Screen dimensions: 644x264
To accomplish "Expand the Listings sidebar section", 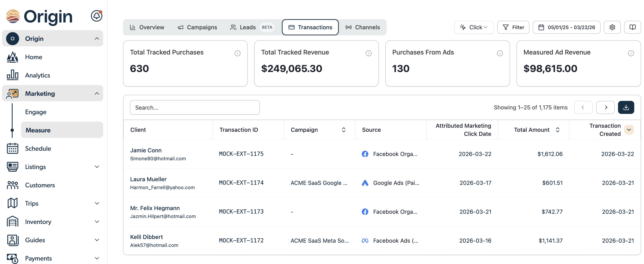I will [x=97, y=167].
